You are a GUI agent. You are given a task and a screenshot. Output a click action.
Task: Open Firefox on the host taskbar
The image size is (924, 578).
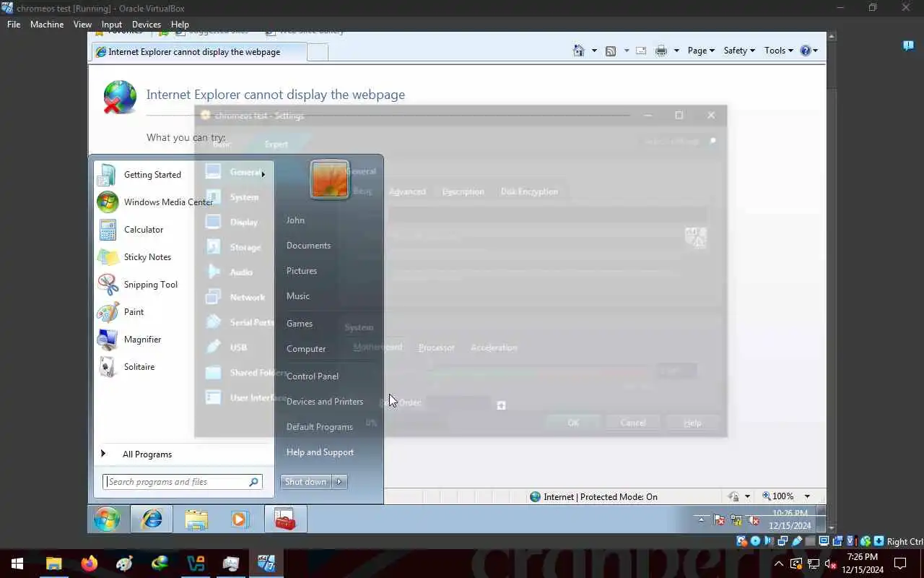click(x=90, y=564)
